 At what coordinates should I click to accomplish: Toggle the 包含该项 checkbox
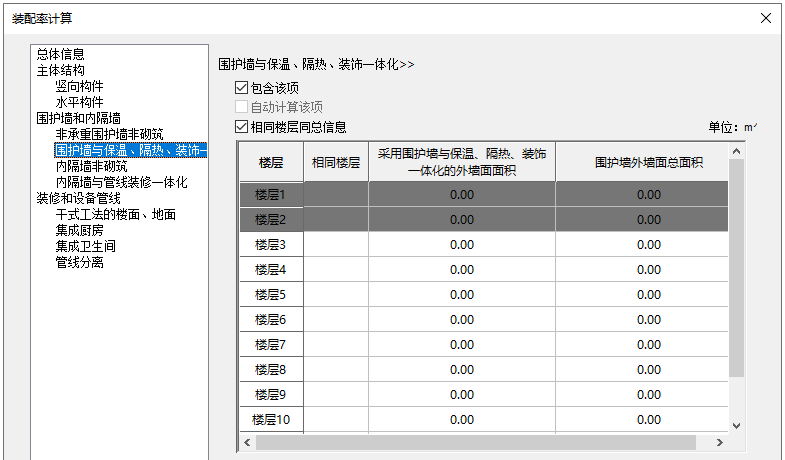240,88
